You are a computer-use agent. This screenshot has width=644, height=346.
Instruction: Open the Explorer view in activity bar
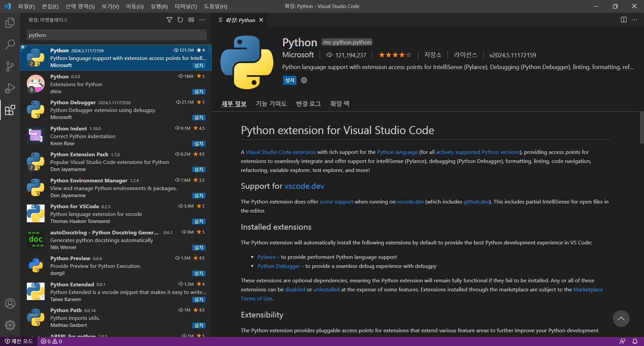(10, 23)
